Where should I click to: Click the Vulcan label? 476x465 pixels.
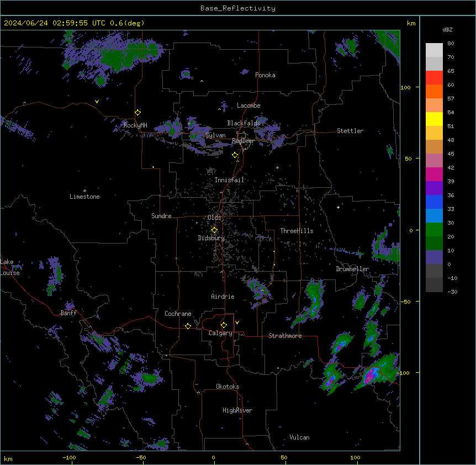(x=300, y=437)
